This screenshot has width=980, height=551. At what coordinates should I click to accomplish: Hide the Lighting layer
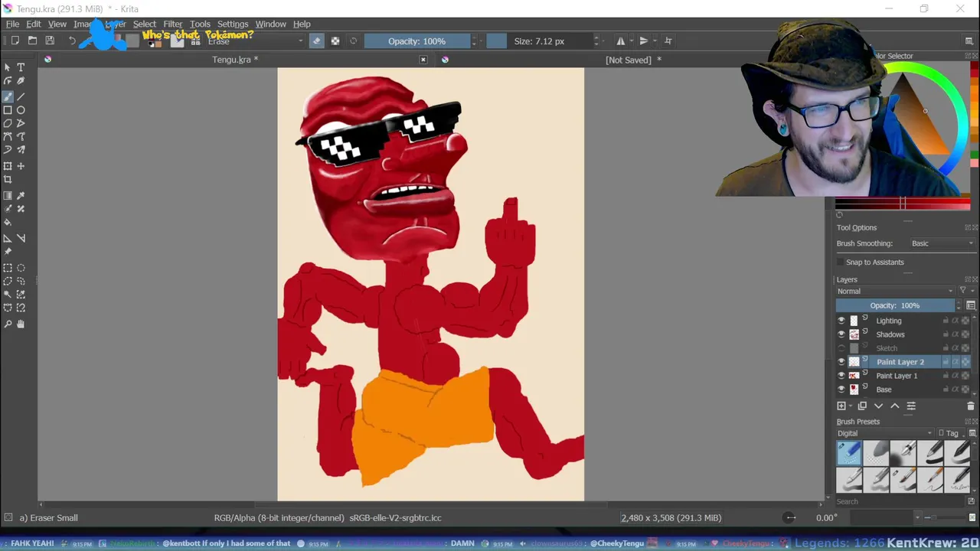tap(841, 321)
